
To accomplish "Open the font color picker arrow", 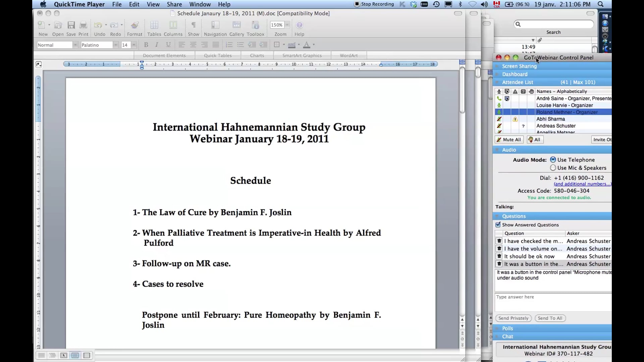I will coord(313,45).
